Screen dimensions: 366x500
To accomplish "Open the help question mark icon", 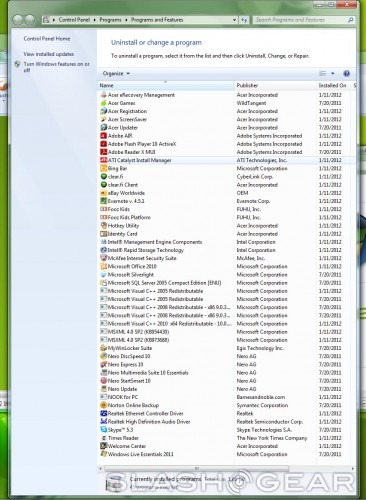I will coord(346,74).
